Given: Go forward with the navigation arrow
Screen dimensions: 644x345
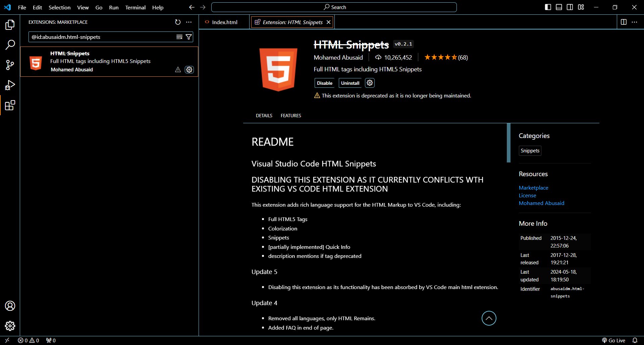Looking at the screenshot, I should [203, 7].
